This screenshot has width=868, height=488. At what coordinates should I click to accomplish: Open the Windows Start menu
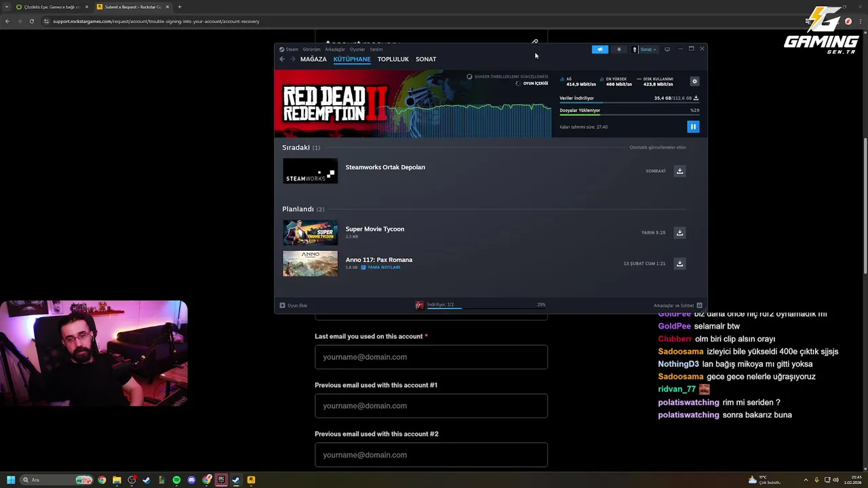point(11,480)
